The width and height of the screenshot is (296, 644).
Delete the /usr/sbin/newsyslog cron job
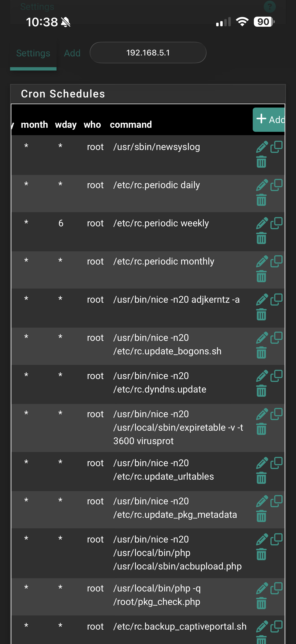261,162
